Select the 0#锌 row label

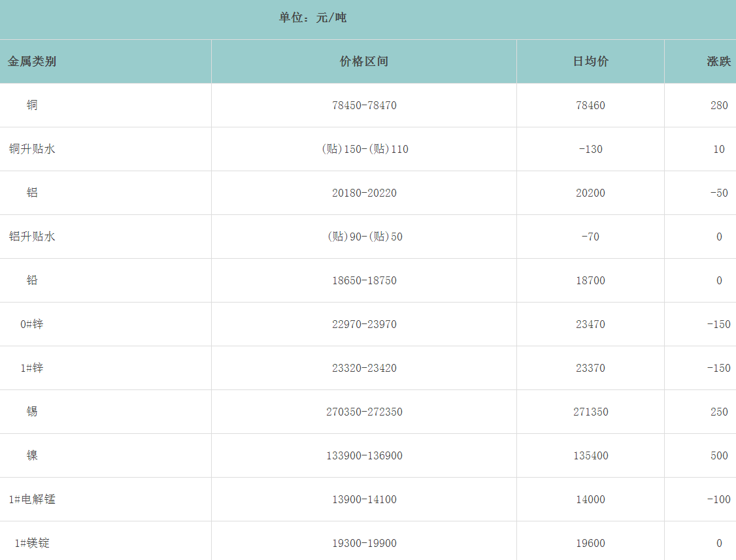[x=32, y=324]
